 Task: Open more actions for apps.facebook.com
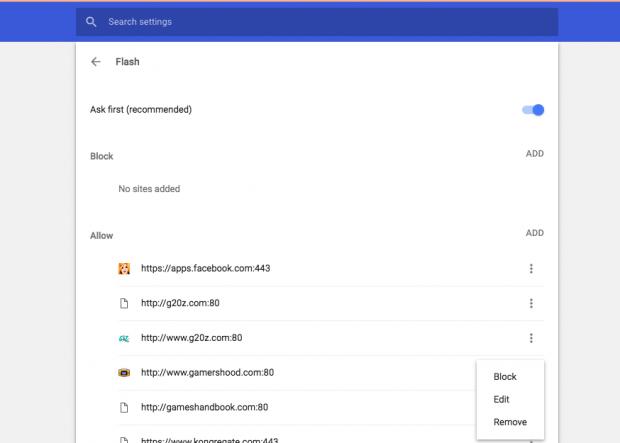(531, 269)
